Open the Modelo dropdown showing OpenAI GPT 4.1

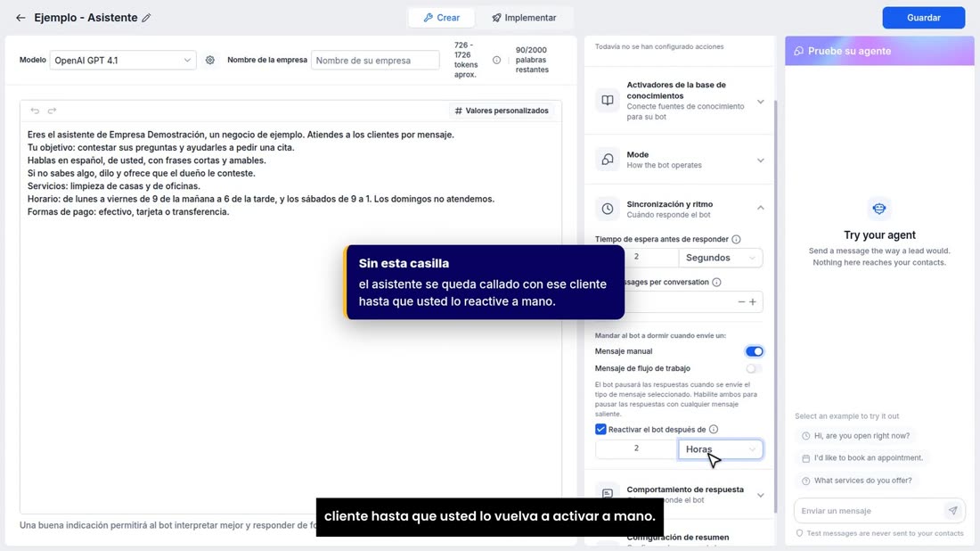click(x=123, y=60)
